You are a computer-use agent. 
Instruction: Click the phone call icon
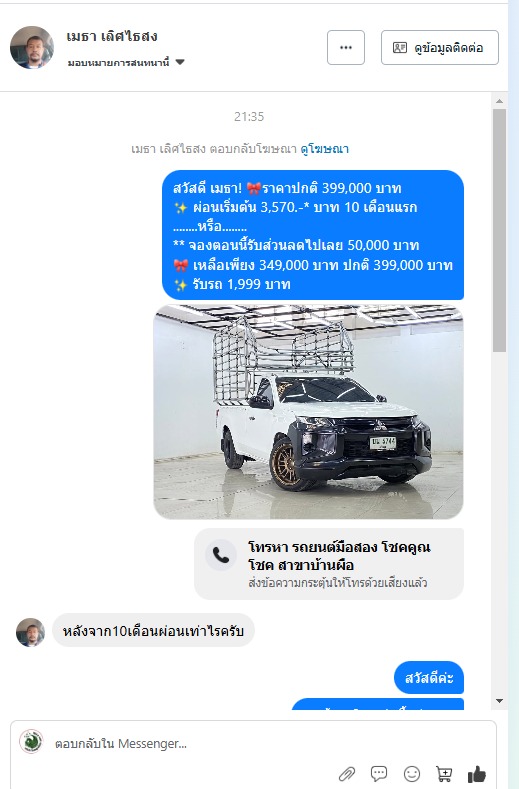click(221, 555)
